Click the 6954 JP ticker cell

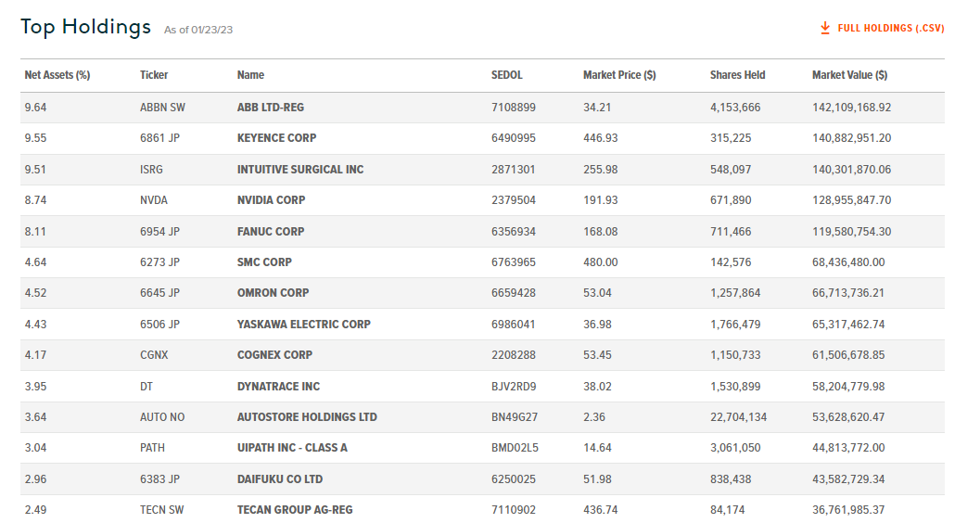(160, 231)
